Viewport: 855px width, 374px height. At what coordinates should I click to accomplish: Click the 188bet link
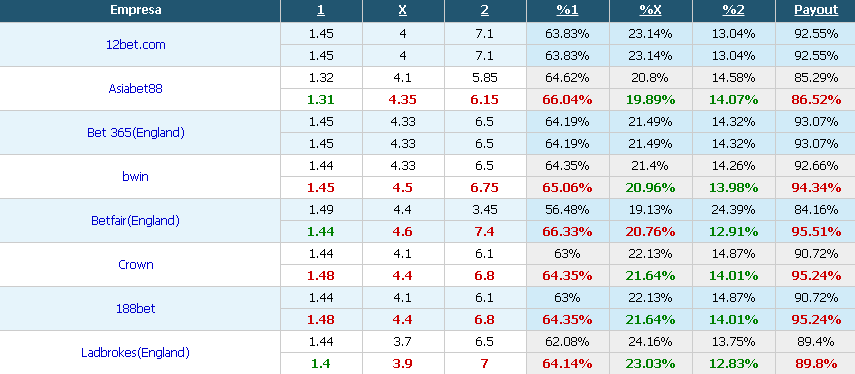136,309
